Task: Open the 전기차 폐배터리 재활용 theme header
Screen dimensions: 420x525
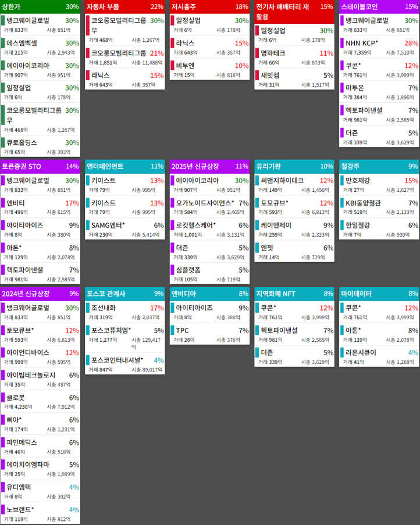Action: (294, 12)
